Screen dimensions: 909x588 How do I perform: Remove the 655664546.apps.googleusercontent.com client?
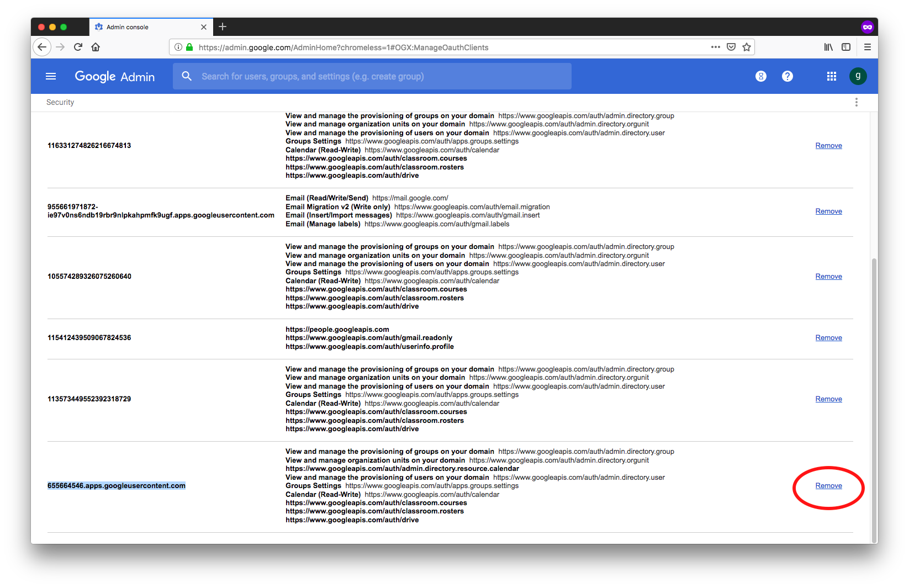pos(828,486)
